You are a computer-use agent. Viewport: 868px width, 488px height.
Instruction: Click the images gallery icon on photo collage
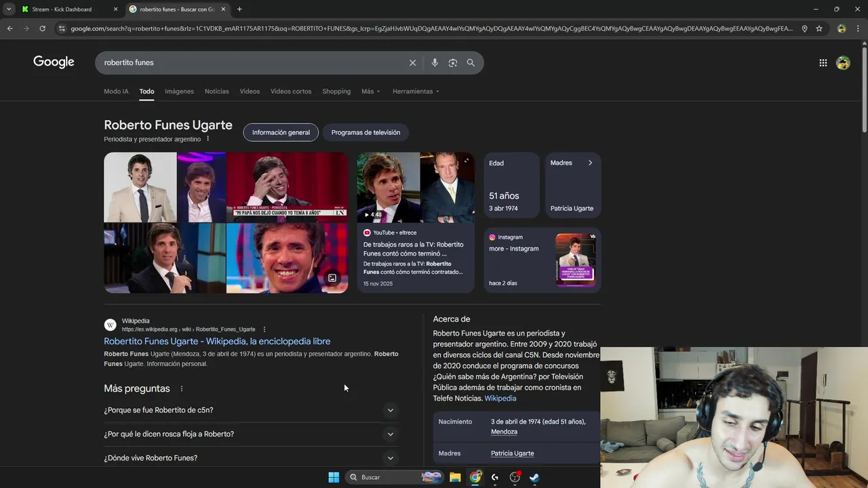pyautogui.click(x=332, y=278)
